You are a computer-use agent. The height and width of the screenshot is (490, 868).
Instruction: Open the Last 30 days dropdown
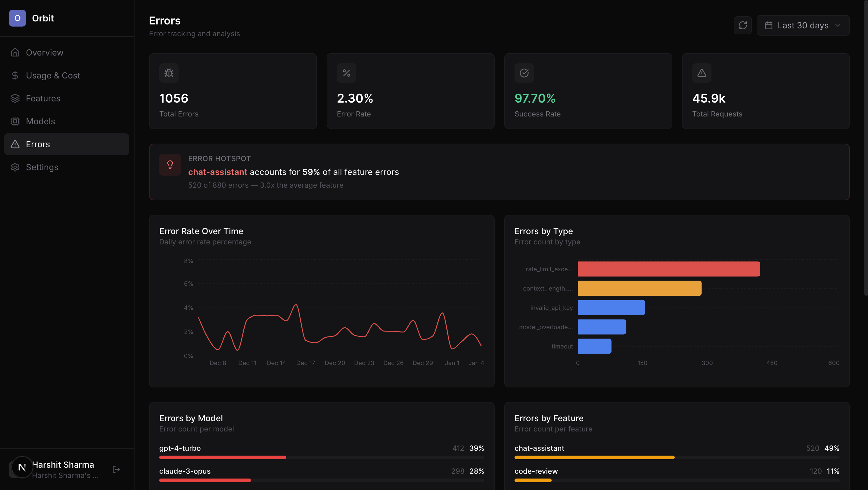point(803,25)
